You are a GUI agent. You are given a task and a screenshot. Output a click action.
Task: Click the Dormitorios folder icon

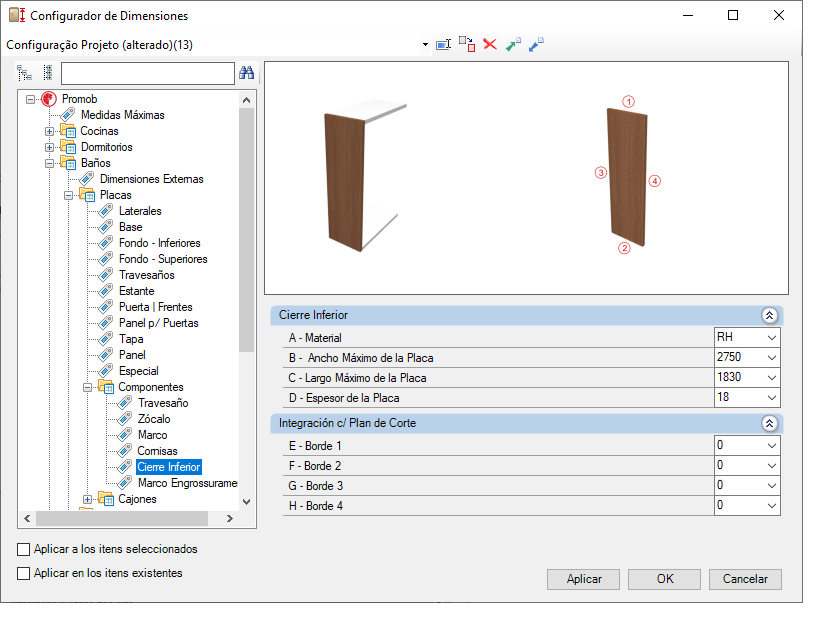tap(67, 147)
